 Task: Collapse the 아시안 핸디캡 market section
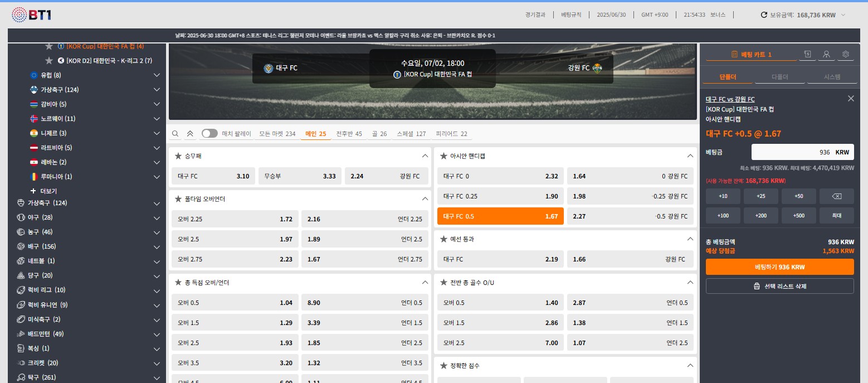(690, 156)
